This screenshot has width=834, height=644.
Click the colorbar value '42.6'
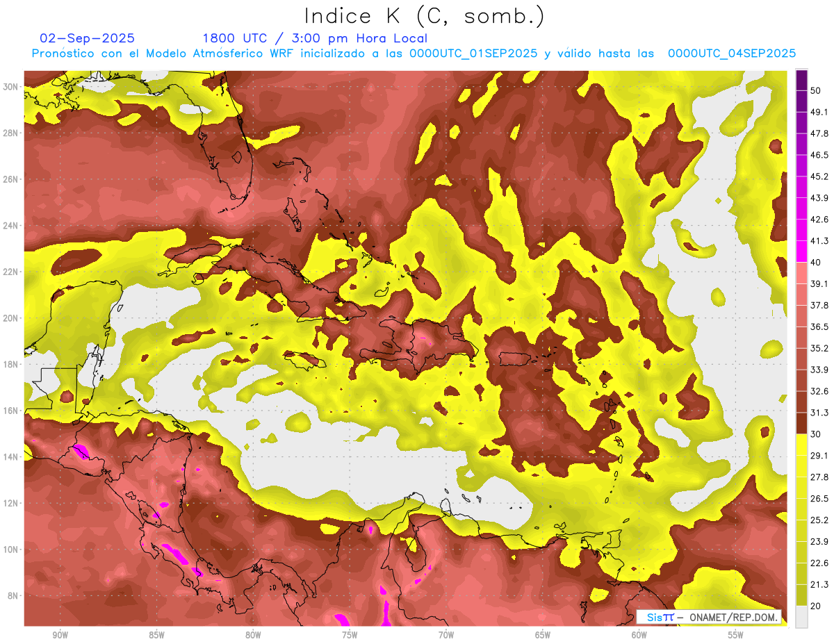[x=819, y=220]
